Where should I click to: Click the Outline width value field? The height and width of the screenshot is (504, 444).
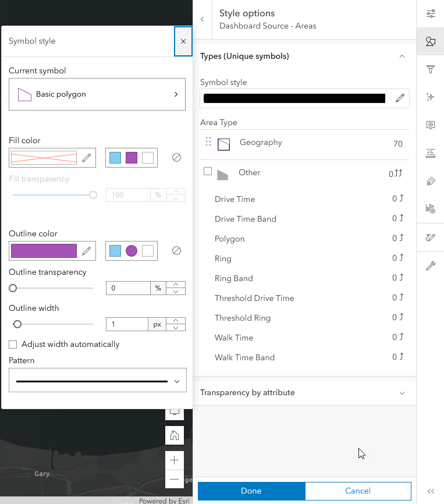tap(126, 324)
